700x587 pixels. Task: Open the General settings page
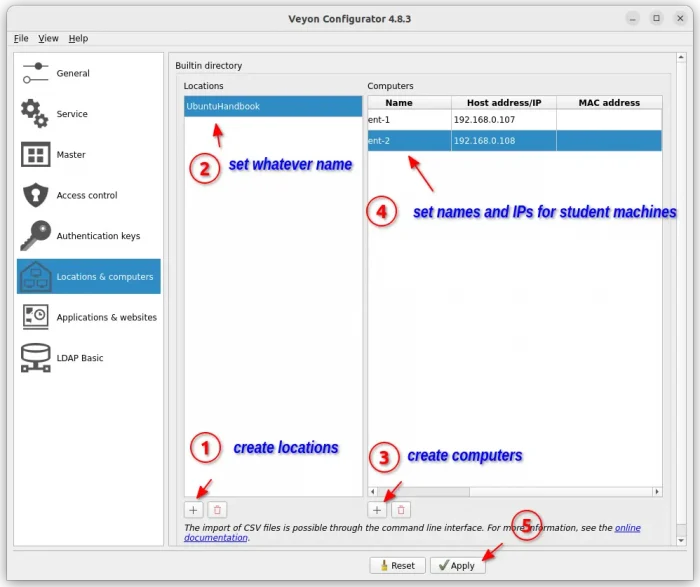coord(72,74)
